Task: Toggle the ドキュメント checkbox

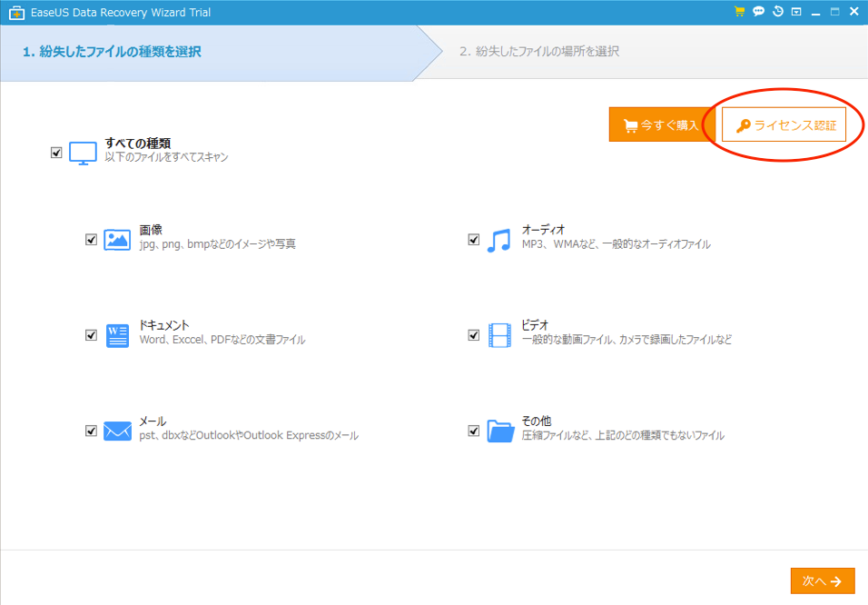Action: point(92,335)
